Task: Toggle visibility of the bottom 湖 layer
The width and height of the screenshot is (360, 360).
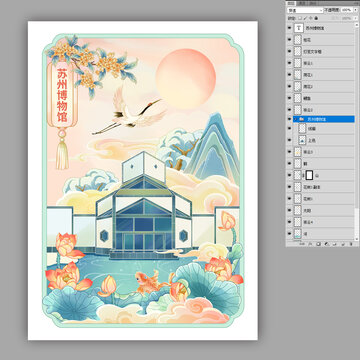Action: point(289,234)
